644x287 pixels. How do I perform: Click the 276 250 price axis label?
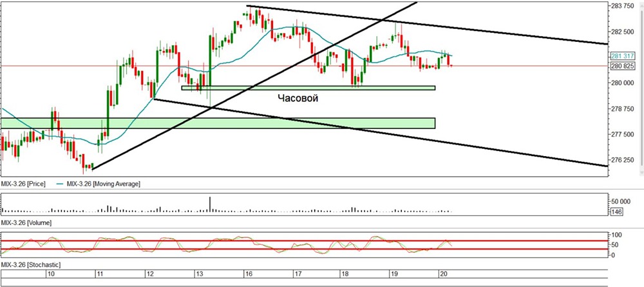click(x=623, y=160)
